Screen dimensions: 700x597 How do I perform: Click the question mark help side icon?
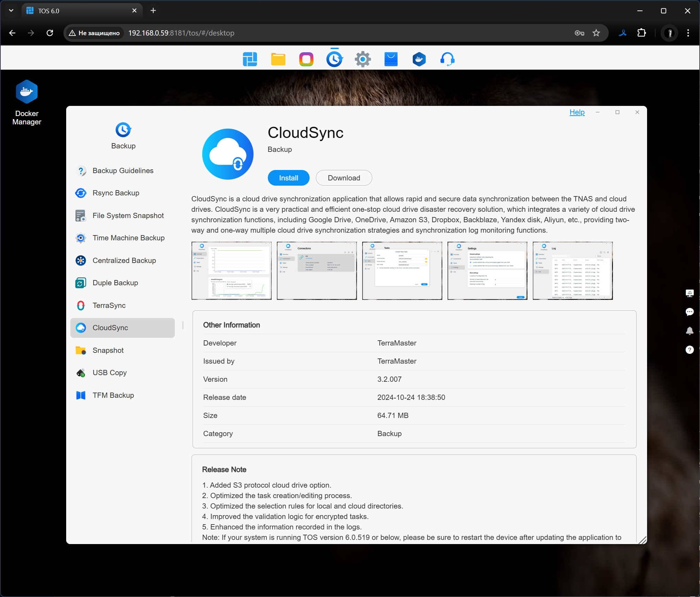point(689,350)
